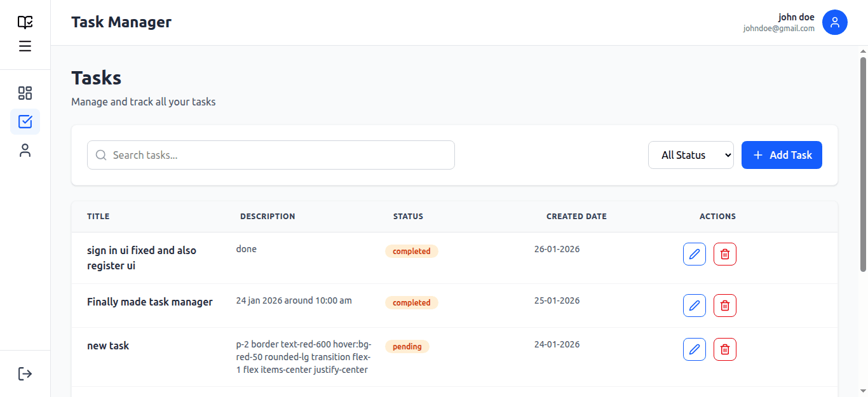This screenshot has width=868, height=397.
Task: Click the search magnifier icon
Action: 101,155
